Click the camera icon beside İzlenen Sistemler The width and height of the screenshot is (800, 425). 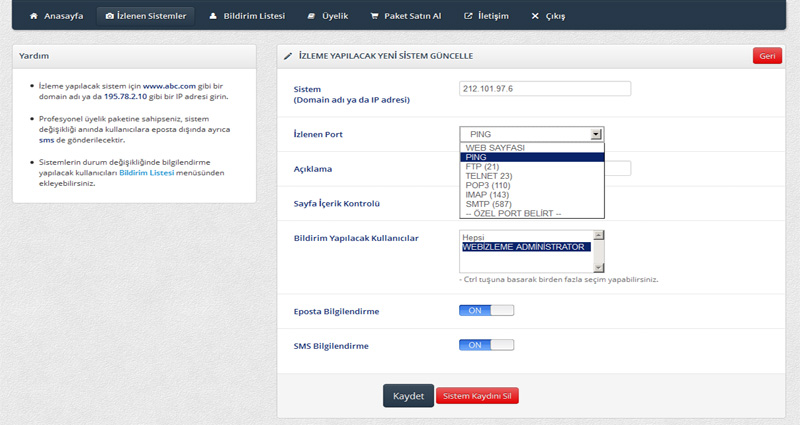tap(109, 17)
